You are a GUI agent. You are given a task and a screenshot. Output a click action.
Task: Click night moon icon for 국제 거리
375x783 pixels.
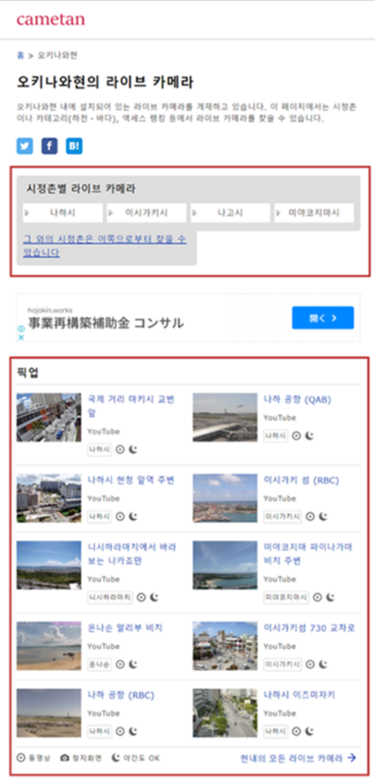(133, 449)
